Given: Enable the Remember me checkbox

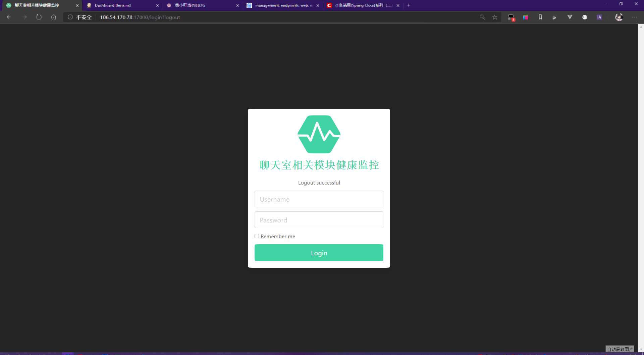Looking at the screenshot, I should 257,236.
